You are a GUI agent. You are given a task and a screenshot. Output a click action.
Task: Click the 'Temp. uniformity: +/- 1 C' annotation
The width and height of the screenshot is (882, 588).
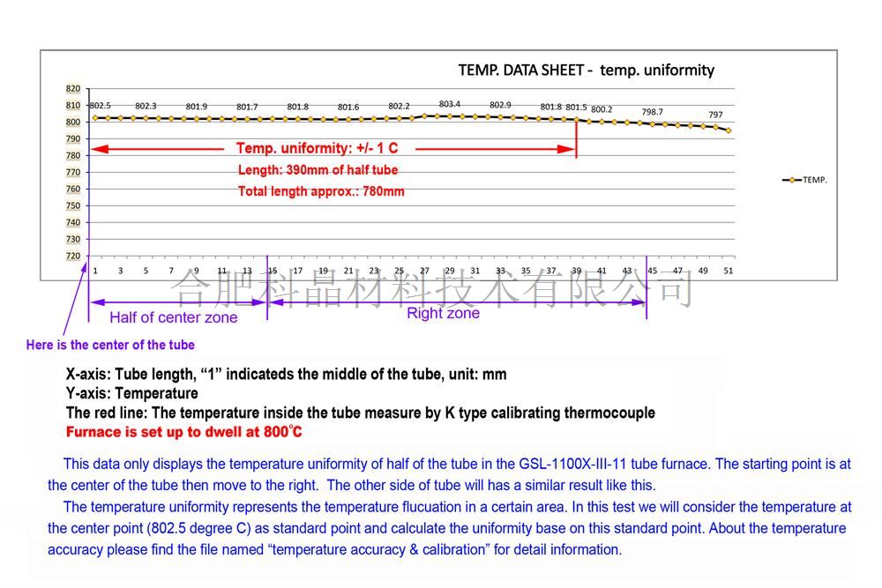(317, 149)
